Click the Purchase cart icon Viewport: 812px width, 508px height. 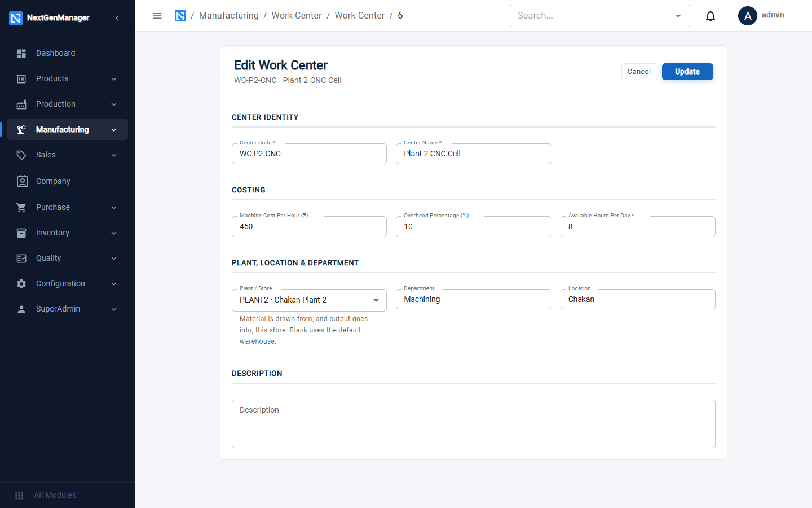[21, 208]
